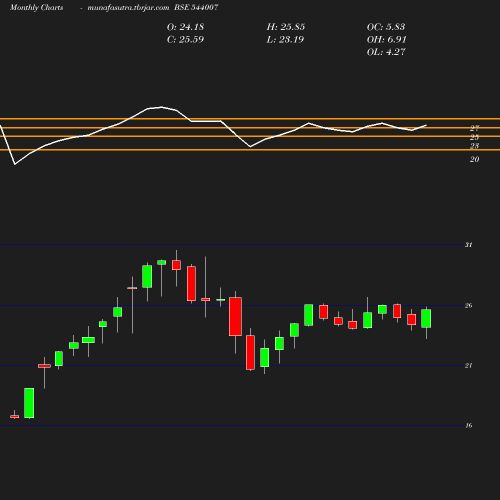Select the open value 'O: 24.18'
Viewport: 500px width, 500px height.
[x=185, y=27]
